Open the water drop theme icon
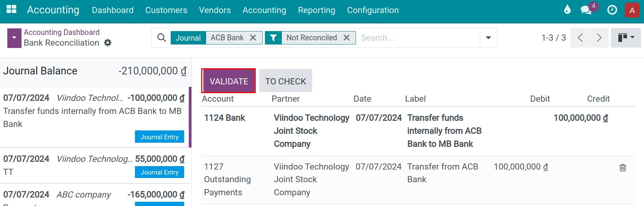Screen dimensions: 644x206 [x=567, y=10]
